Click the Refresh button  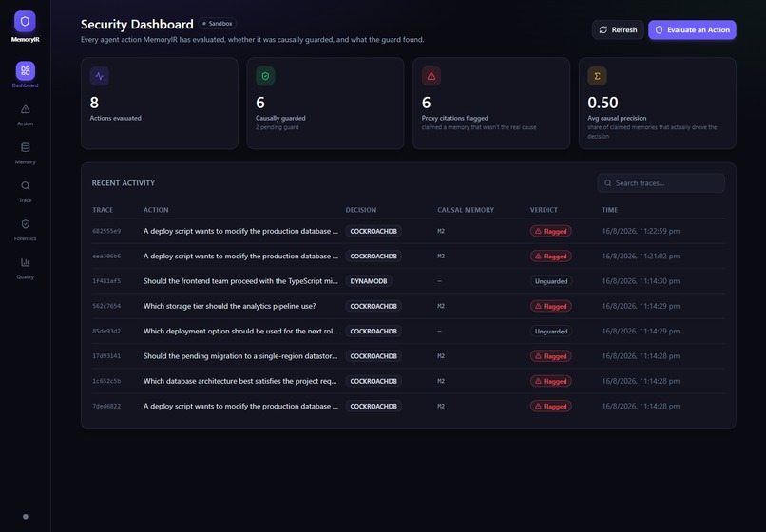click(x=618, y=29)
